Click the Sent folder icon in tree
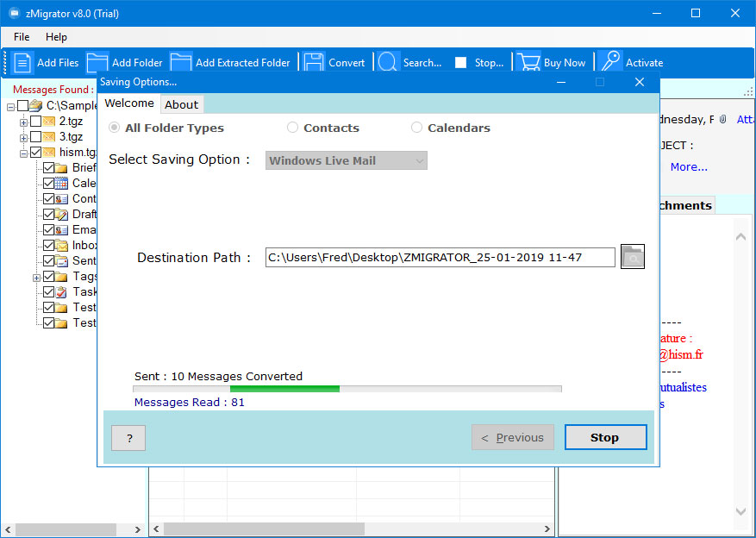Viewport: 756px width, 538px height. [61, 260]
